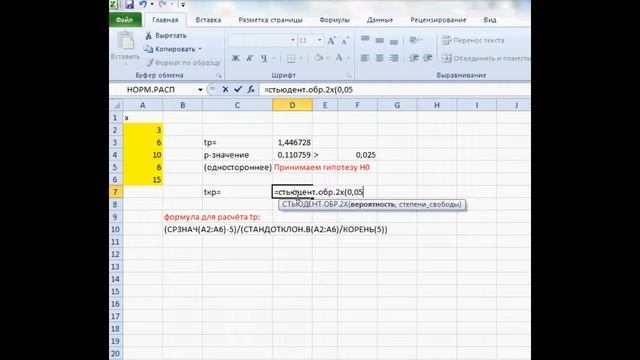640x360 pixels.
Task: Click cell D3 with value 1,446728
Action: 292,142
